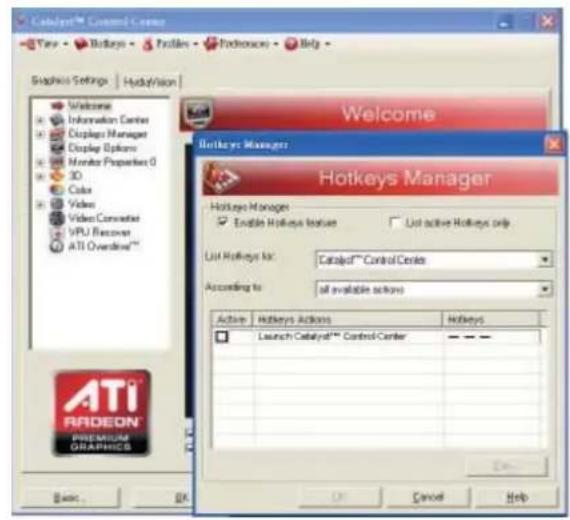Expand the Video node
Screen dimensions: 570x520
[x=40, y=204]
